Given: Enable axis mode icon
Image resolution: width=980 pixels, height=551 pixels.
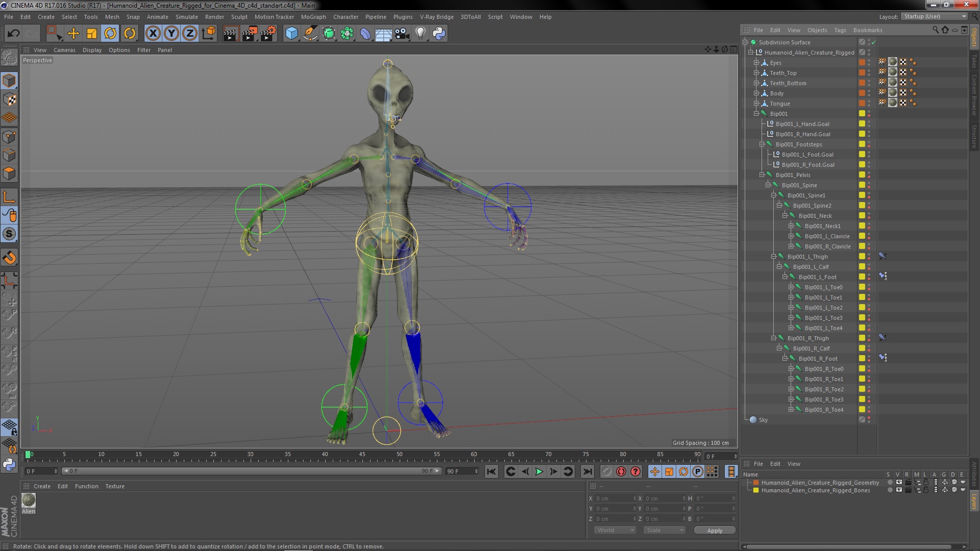Looking at the screenshot, I should click(9, 196).
